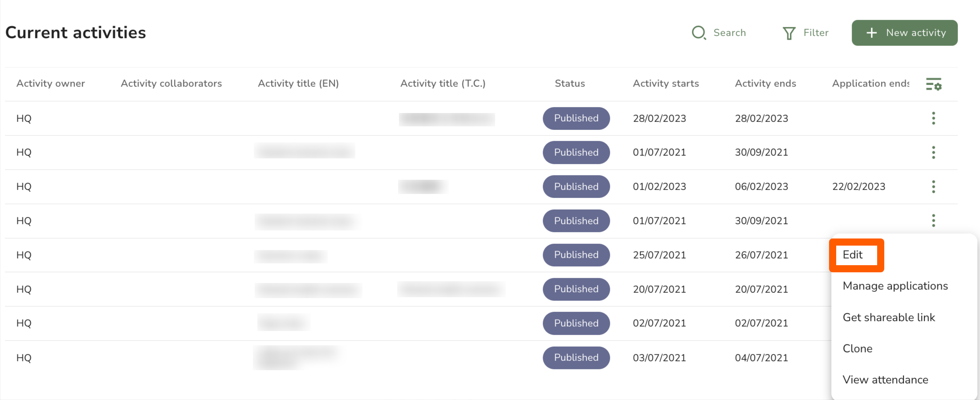Image resolution: width=980 pixels, height=400 pixels.
Task: Select Get shareable link option
Action: coord(889,317)
